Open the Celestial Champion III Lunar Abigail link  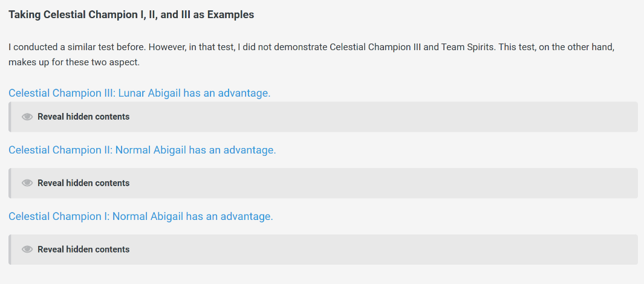139,93
